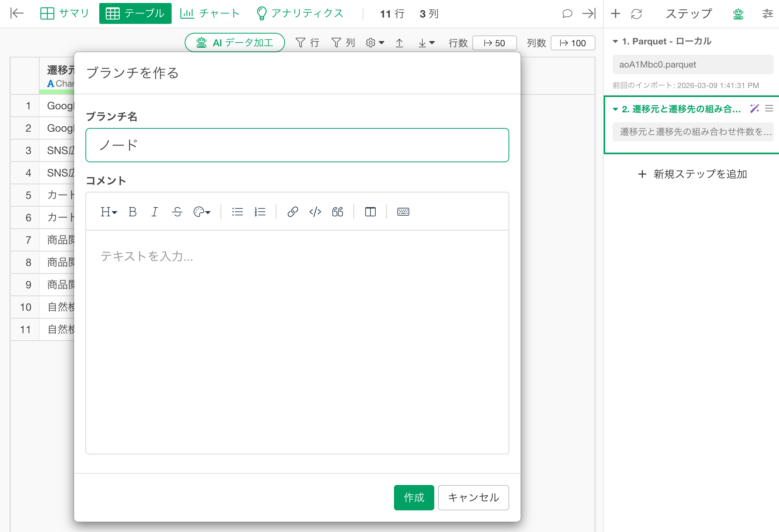Insert numbered list in comment
This screenshot has width=779, height=532.
pos(260,212)
